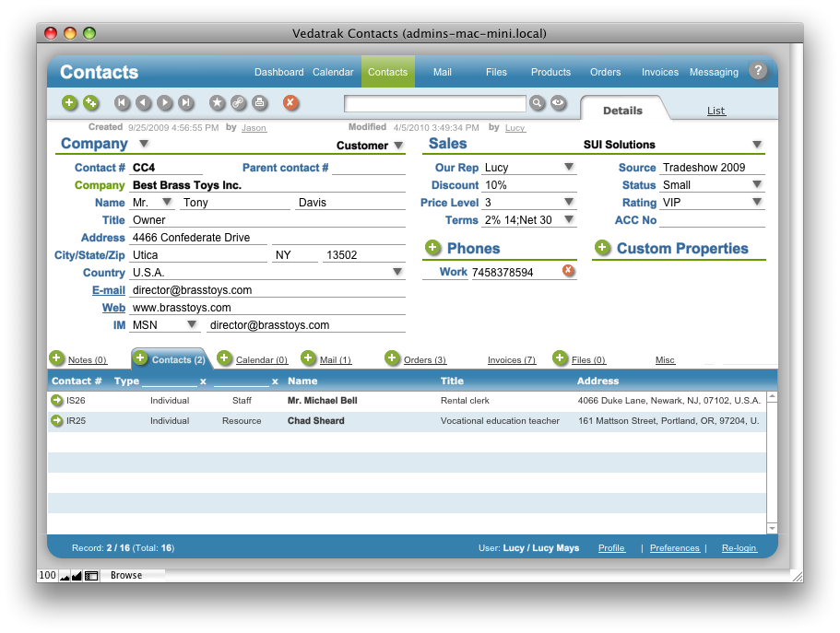Go to previous record arrow
The width and height of the screenshot is (840, 633).
tap(143, 102)
